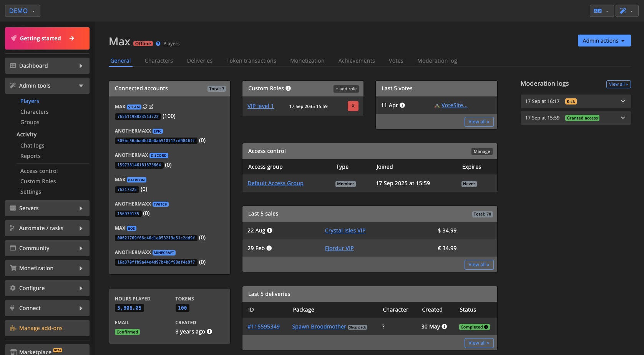Open the Crystal Isles VIP sale link
The height and width of the screenshot is (355, 644).
point(345,231)
